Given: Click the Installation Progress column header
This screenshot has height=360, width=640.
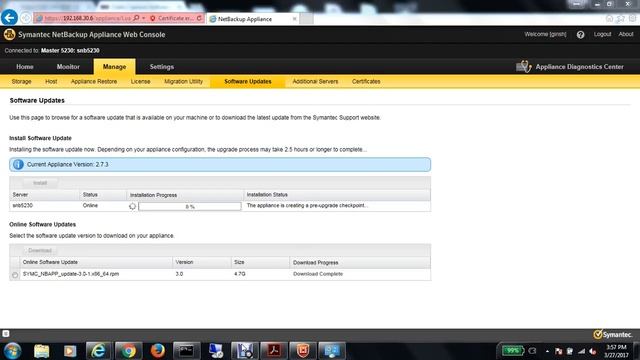Looking at the screenshot, I should point(153,195).
